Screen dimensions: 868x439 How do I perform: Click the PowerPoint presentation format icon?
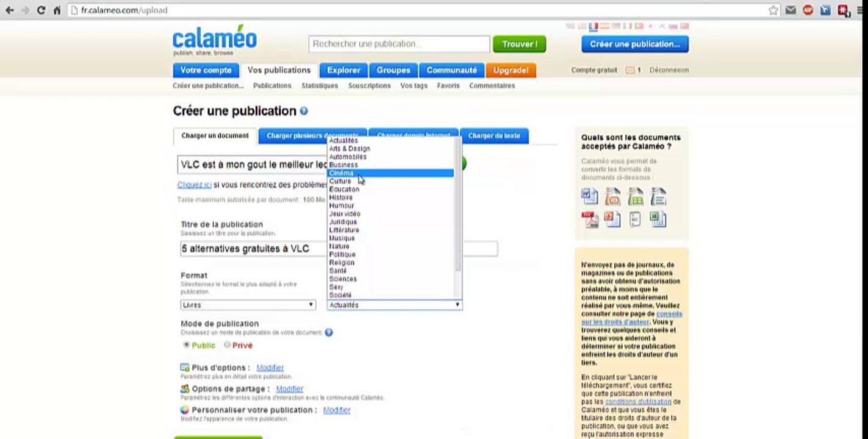point(612,219)
